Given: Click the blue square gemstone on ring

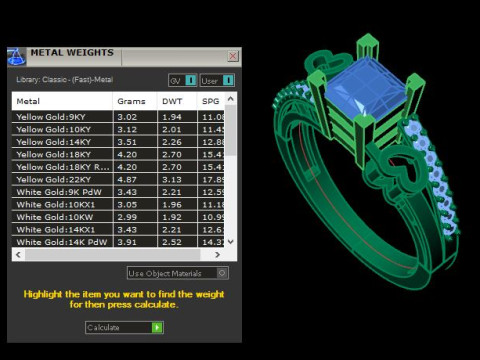Looking at the screenshot, I should point(366,87).
